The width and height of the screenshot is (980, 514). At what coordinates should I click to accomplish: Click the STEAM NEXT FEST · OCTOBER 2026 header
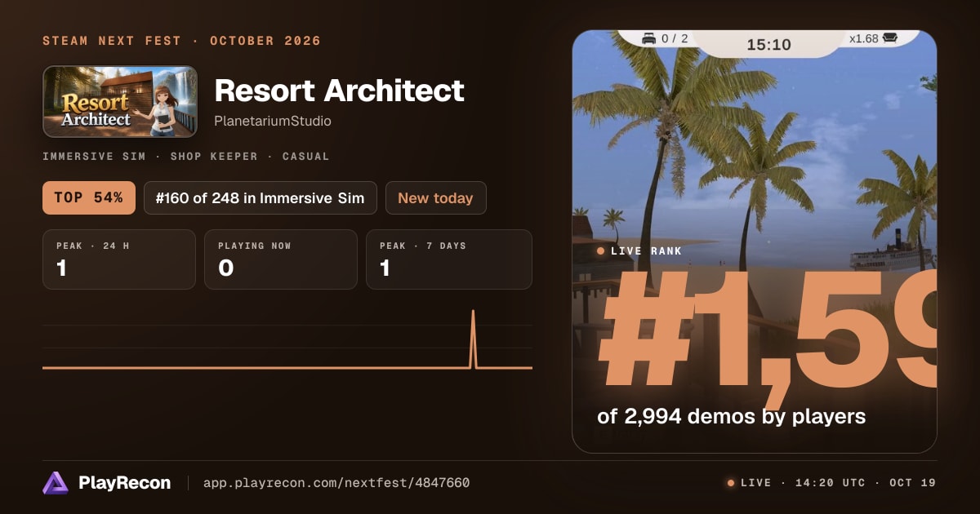(x=182, y=41)
